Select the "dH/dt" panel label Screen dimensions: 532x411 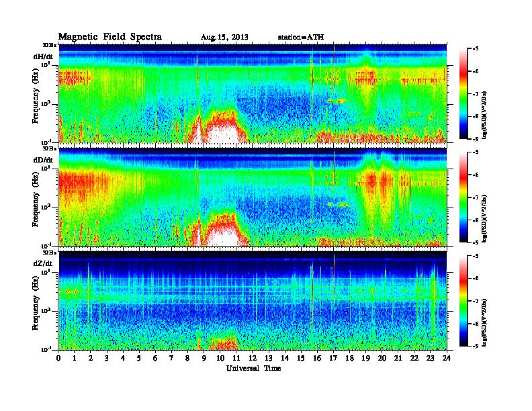(x=43, y=56)
